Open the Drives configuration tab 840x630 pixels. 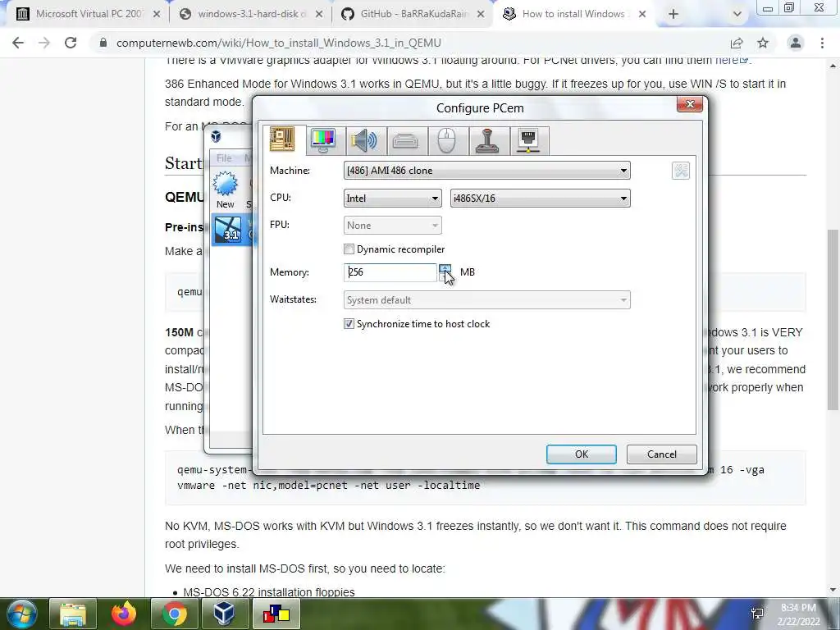(405, 141)
